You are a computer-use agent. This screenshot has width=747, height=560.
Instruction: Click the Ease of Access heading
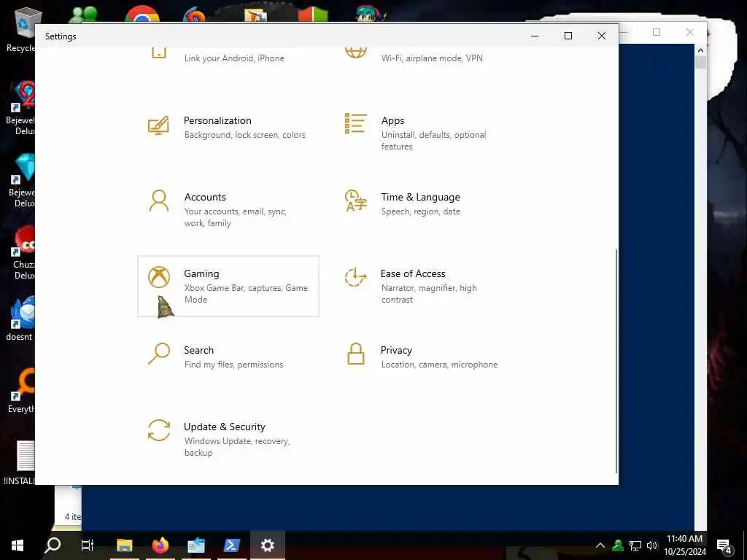pos(413,274)
